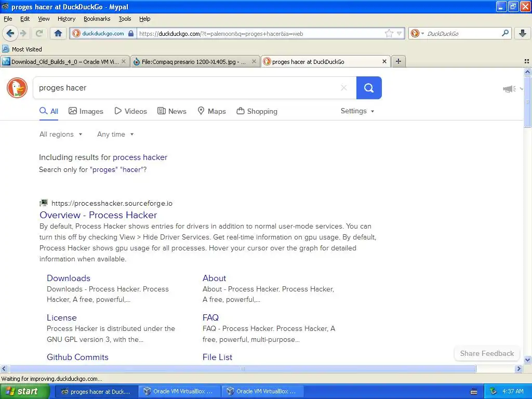Reload the page with the refresh icon
Viewport: 532px width, 399px height.
tap(39, 33)
